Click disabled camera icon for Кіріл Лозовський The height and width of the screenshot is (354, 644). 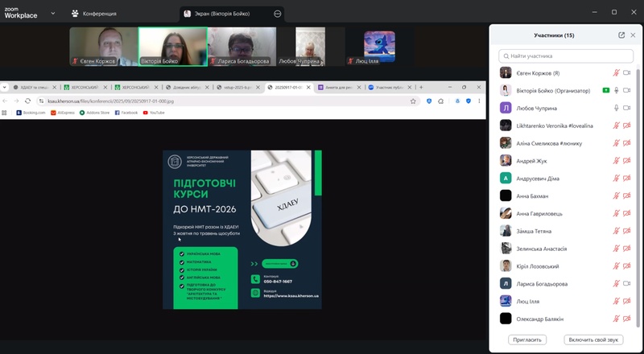(x=626, y=265)
